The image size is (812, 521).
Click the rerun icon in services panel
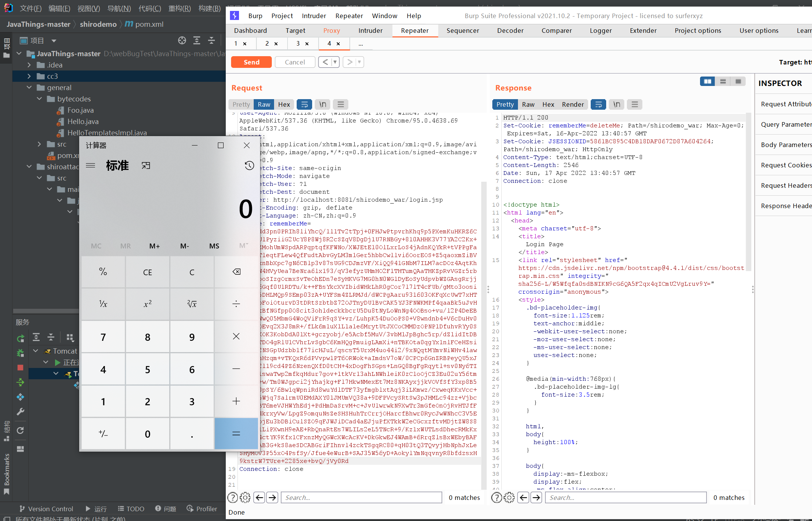click(x=20, y=338)
